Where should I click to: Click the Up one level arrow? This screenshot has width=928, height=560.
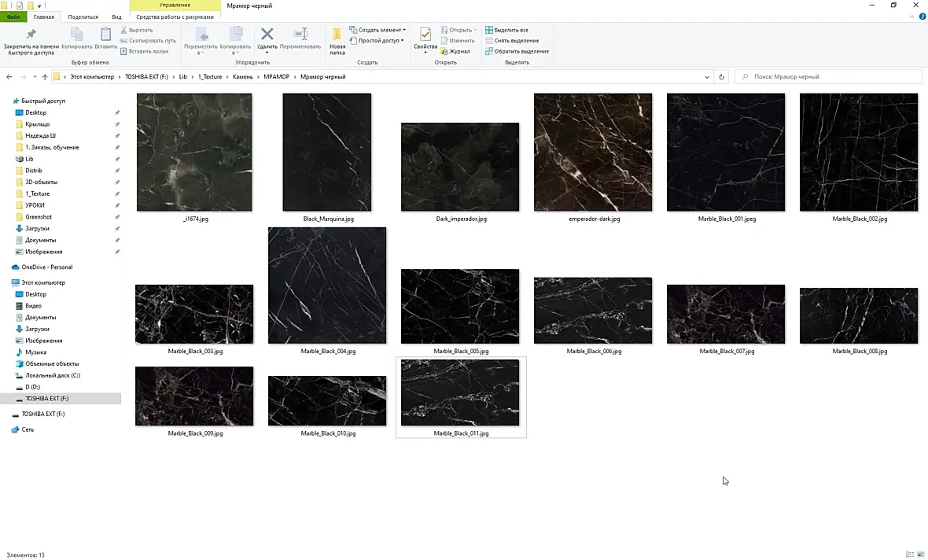point(44,77)
